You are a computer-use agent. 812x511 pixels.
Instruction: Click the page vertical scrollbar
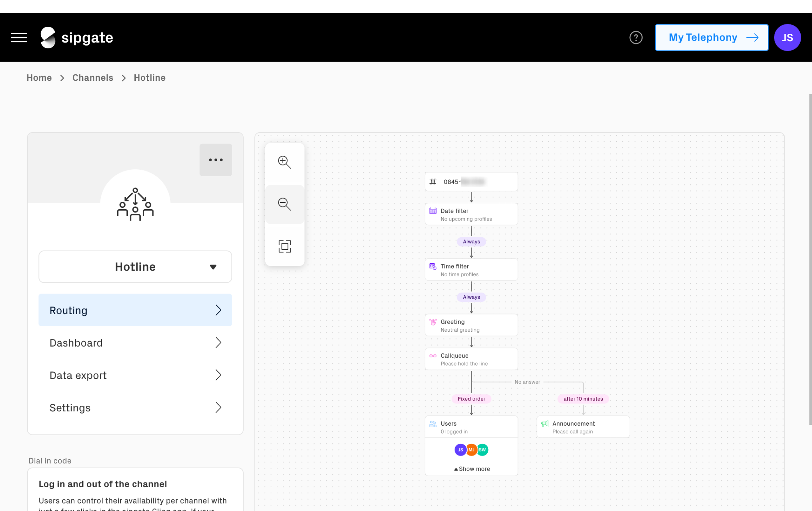[x=810, y=259]
